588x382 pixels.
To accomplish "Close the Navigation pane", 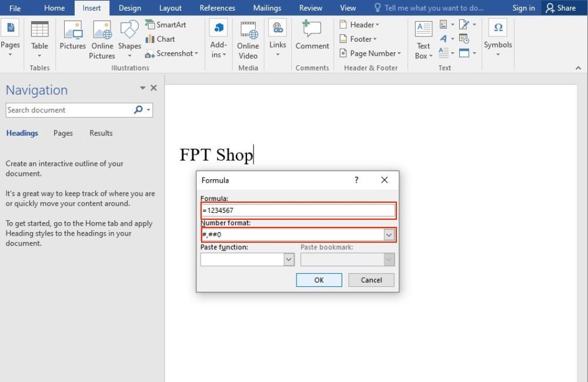I will click(x=153, y=88).
